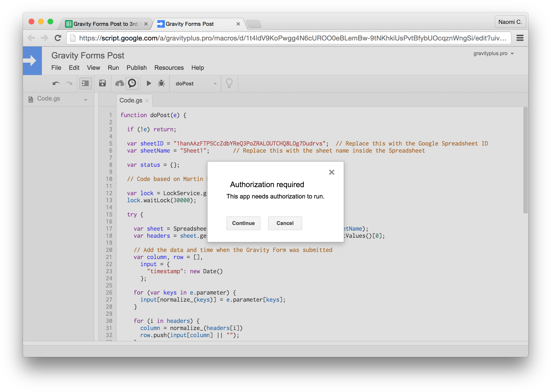The image size is (551, 392).
Task: Open the Run menu
Action: (x=113, y=68)
